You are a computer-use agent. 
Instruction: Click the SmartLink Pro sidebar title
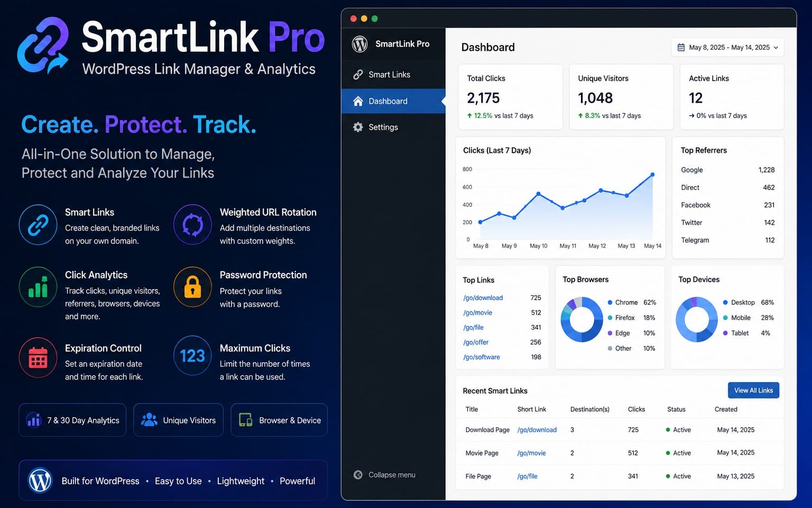tap(402, 44)
